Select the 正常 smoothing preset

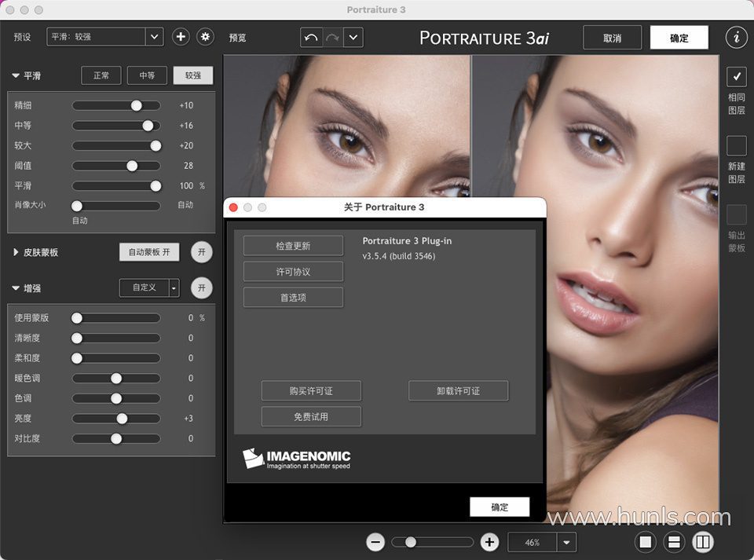point(101,75)
